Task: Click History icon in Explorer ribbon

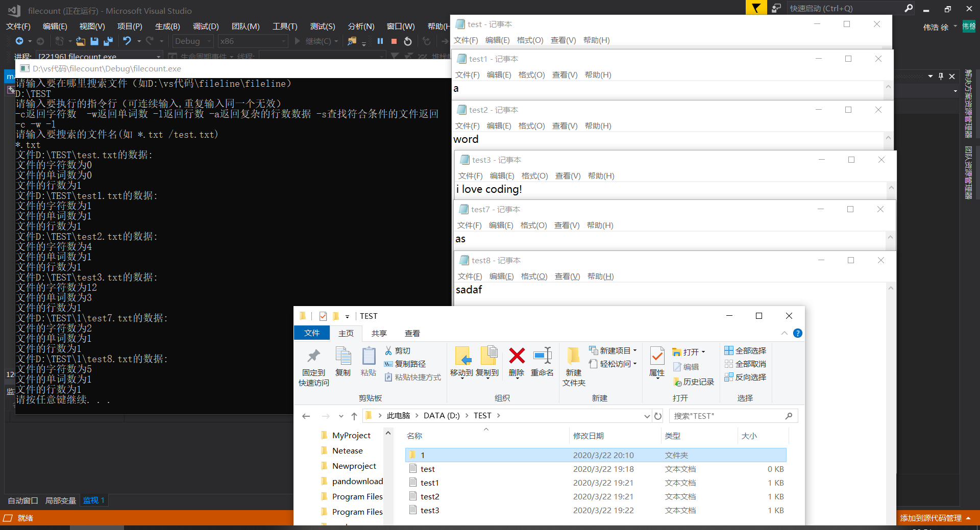Action: coord(694,382)
